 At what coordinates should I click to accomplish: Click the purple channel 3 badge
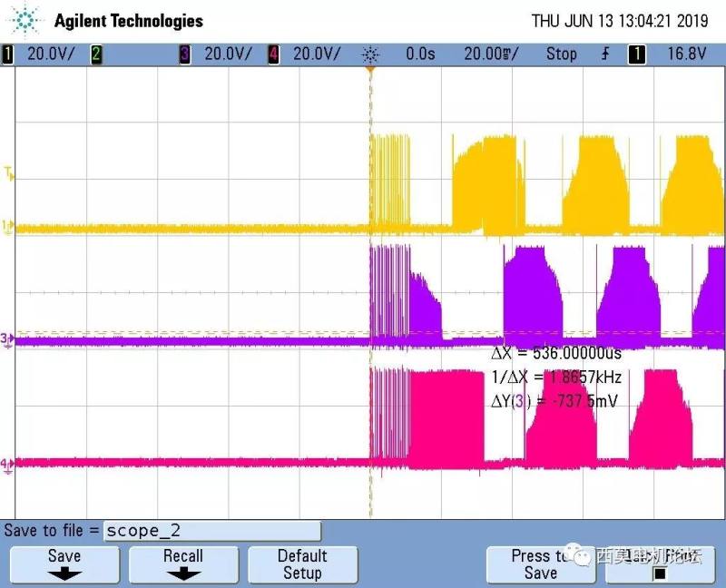point(185,54)
